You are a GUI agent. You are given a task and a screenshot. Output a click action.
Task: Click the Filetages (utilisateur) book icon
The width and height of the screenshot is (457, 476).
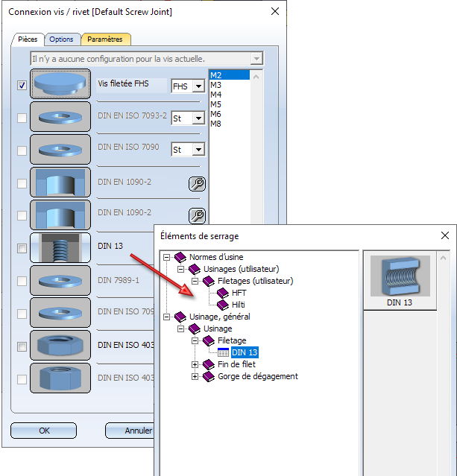[x=209, y=281]
